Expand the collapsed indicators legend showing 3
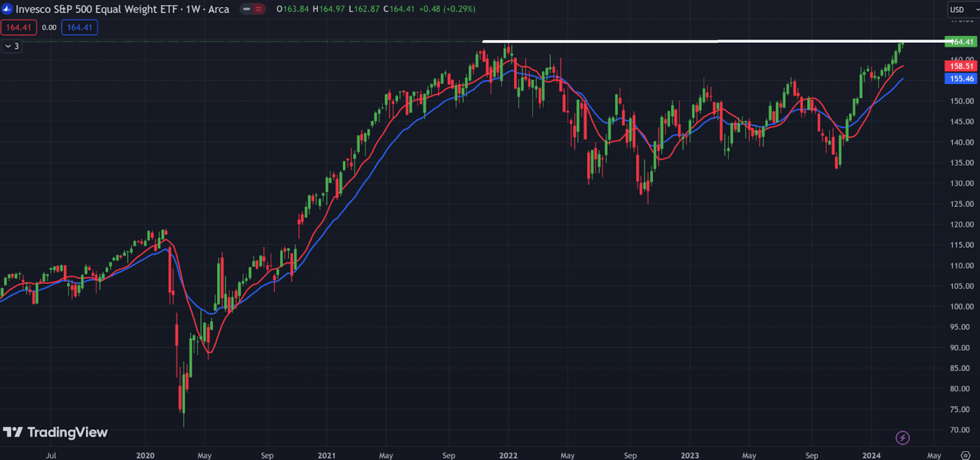980x460 pixels. [x=12, y=46]
